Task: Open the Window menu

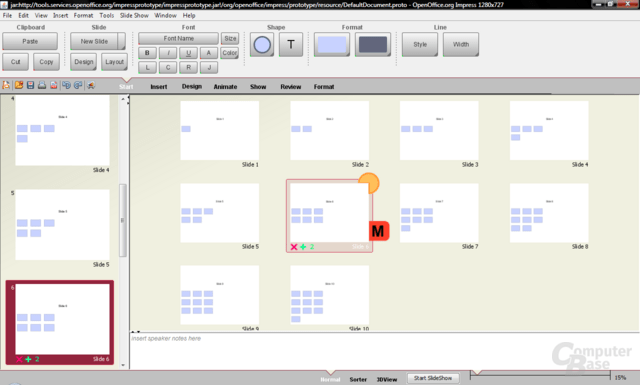Action: point(165,16)
